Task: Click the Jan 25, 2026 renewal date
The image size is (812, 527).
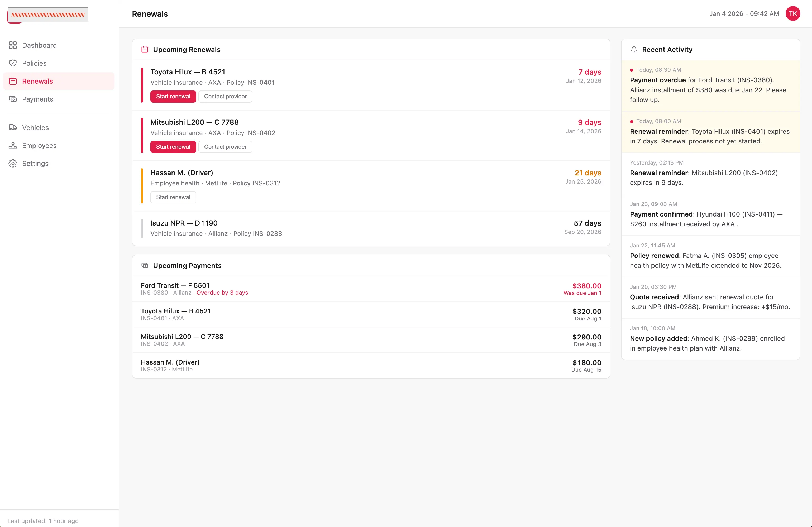Action: pos(583,182)
